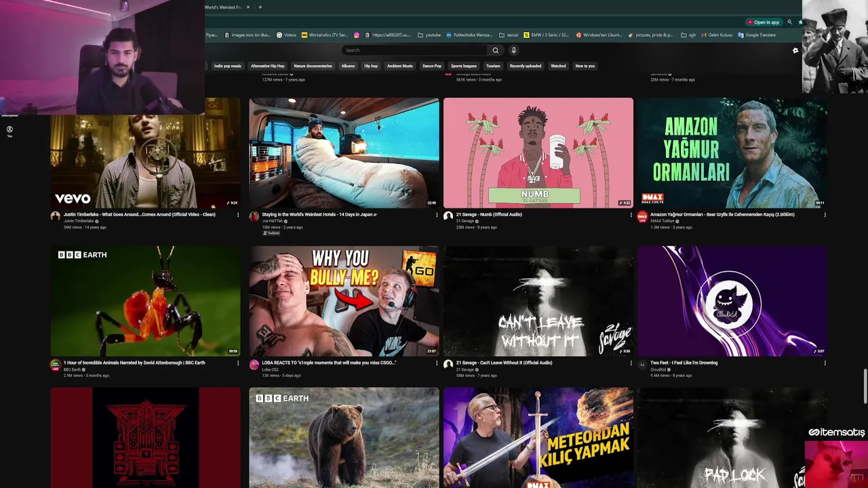
Task: Click the bookmark star in the address bar
Action: point(800,22)
